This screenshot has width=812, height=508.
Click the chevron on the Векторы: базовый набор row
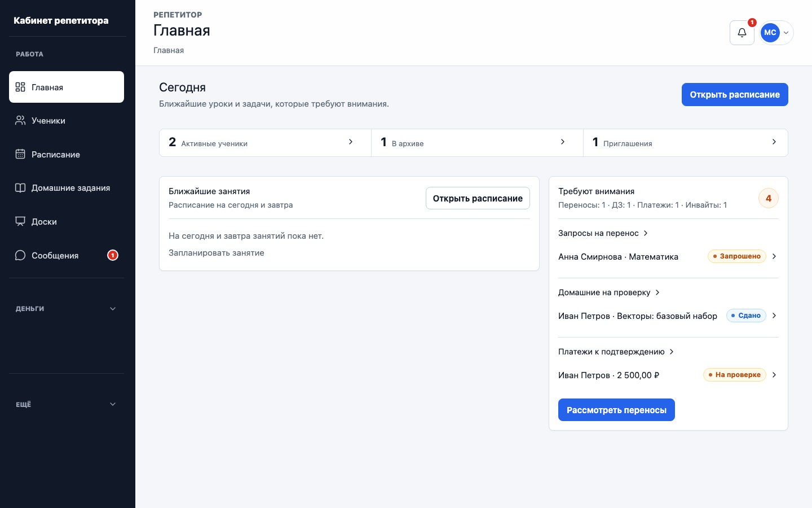click(774, 316)
